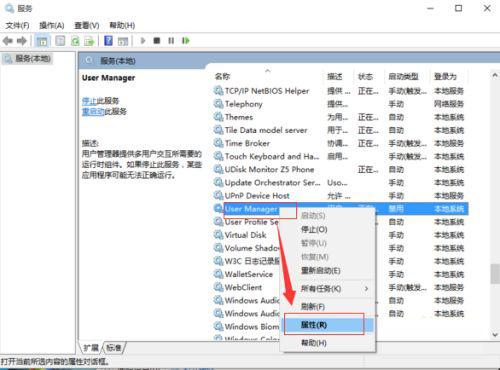This screenshot has width=500, height=370.
Task: Click the services icon in the 服务(本地) header bar
Action: (x=89, y=61)
